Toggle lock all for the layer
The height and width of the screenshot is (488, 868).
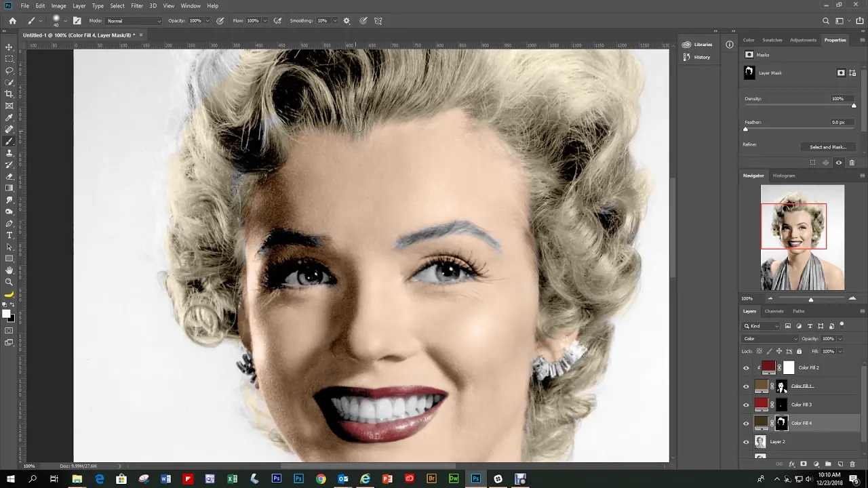coord(799,351)
